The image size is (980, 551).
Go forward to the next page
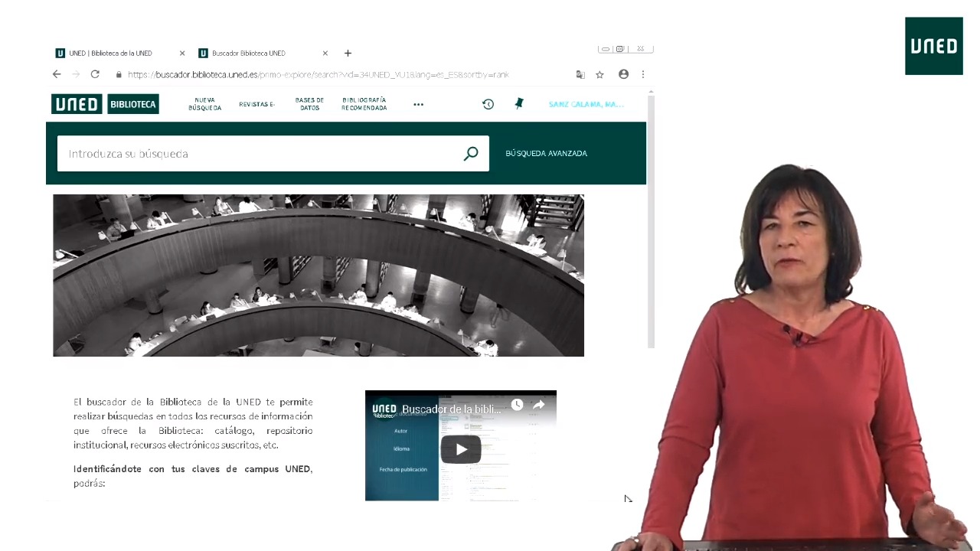[76, 74]
